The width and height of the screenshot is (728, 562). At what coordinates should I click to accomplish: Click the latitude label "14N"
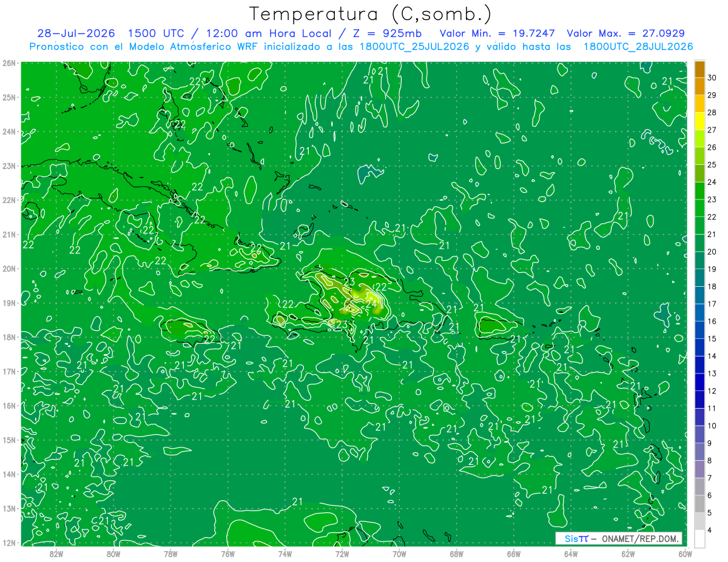pos(9,474)
